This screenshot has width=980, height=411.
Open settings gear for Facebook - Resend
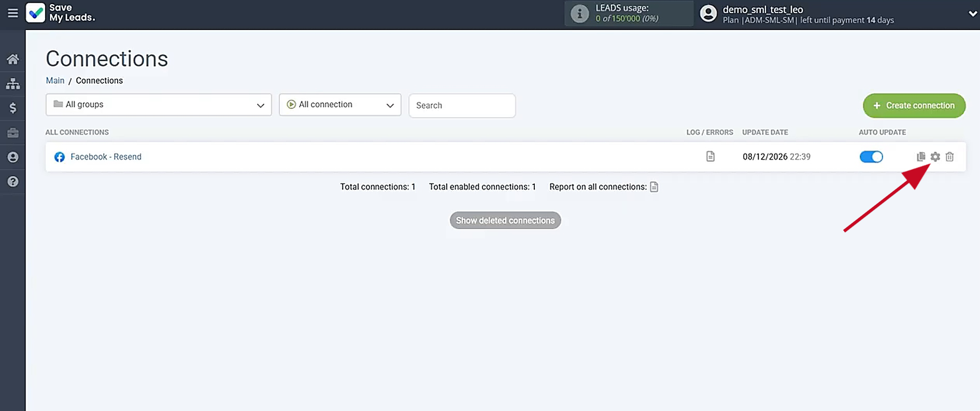(935, 157)
